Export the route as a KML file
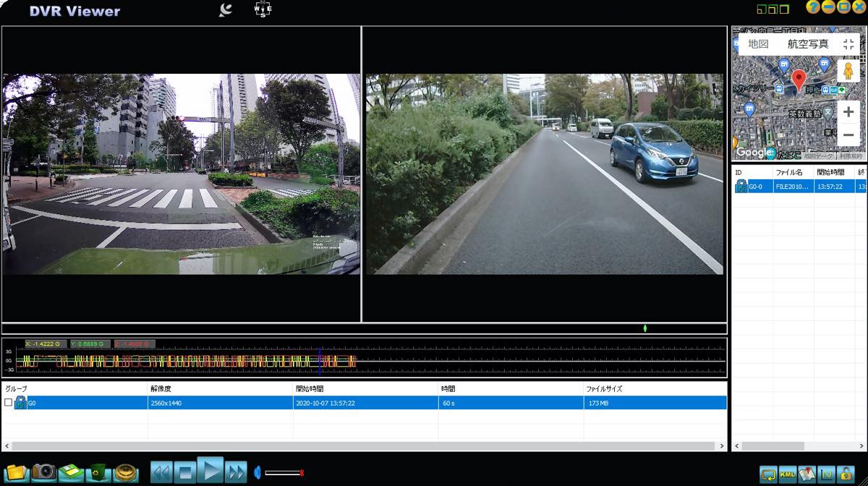The width and height of the screenshot is (868, 486). (x=788, y=472)
